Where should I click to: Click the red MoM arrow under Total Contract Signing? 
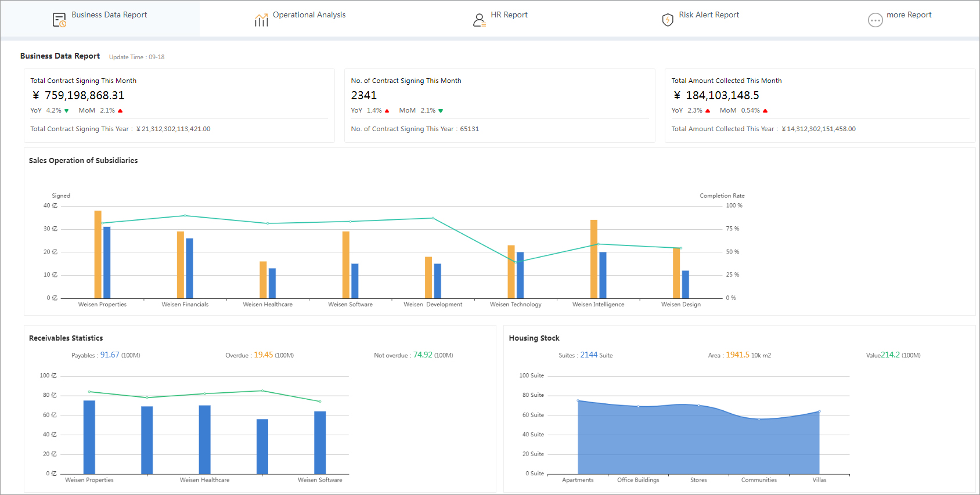(x=120, y=110)
